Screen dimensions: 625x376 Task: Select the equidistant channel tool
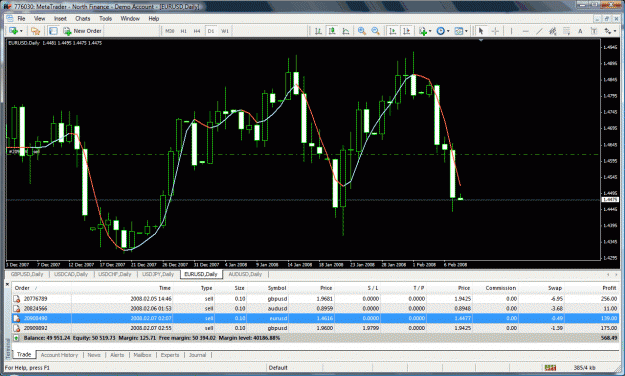coord(552,31)
